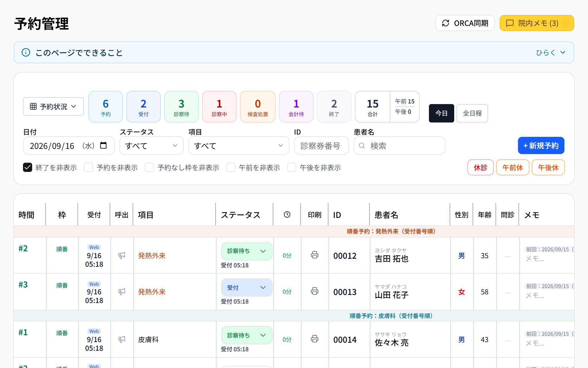Expand the ひらく help panel

pos(550,52)
